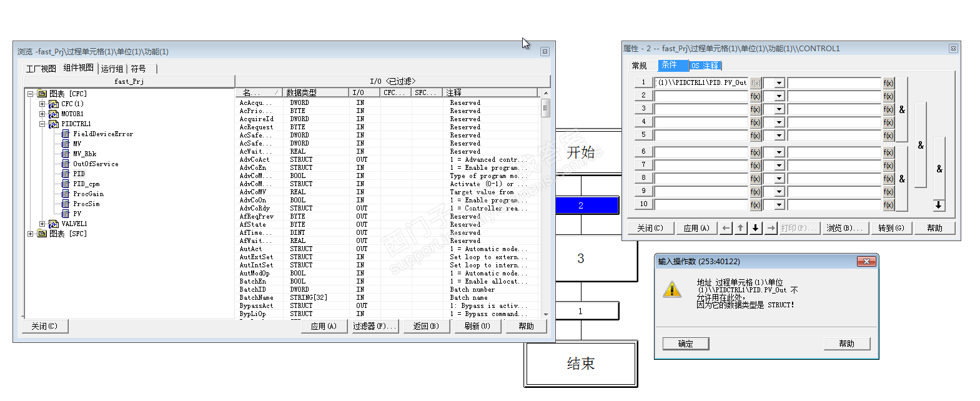The image size is (980, 401).
Task: Click the PID_cpm block icon
Action: [65, 184]
